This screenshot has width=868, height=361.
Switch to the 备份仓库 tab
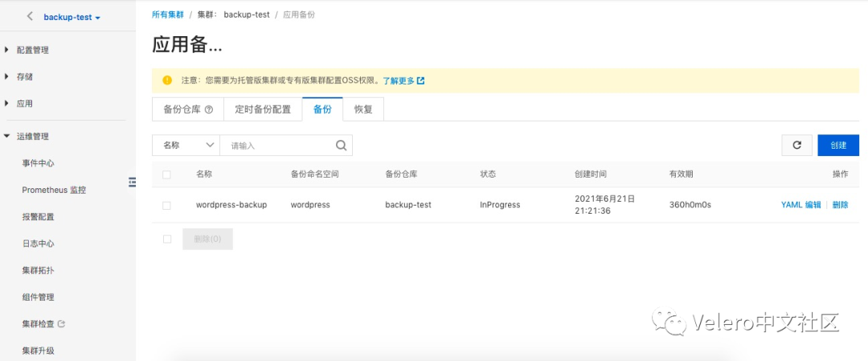(x=187, y=109)
